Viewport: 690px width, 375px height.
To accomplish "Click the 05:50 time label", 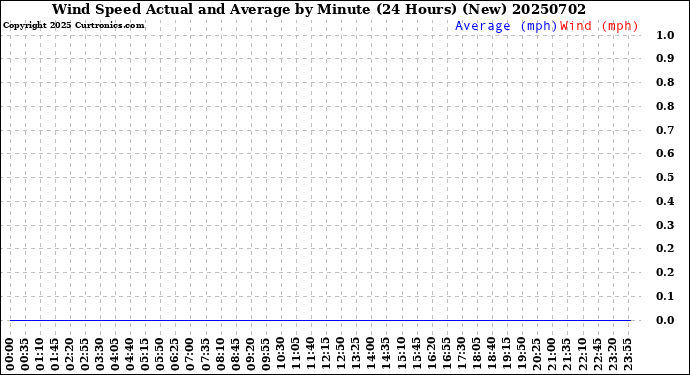I will coord(160,355).
